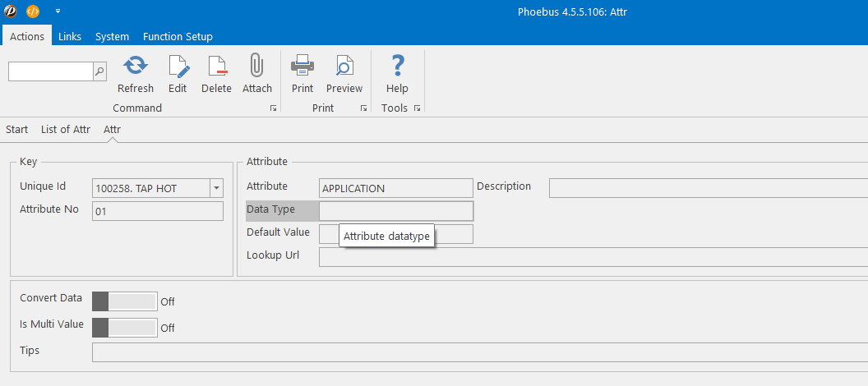Screen dimensions: 868x386
Task: Click the search magnifier icon
Action: [99, 71]
